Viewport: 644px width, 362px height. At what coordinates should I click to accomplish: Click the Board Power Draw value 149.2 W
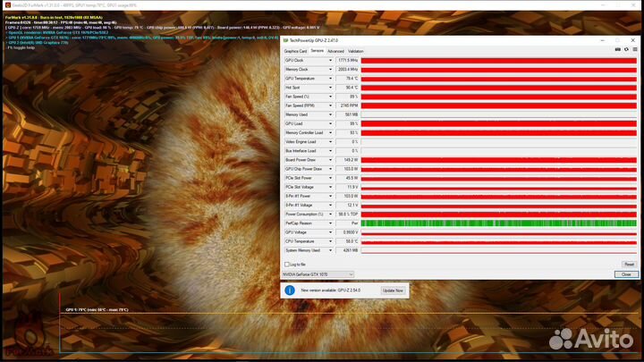[x=347, y=160]
